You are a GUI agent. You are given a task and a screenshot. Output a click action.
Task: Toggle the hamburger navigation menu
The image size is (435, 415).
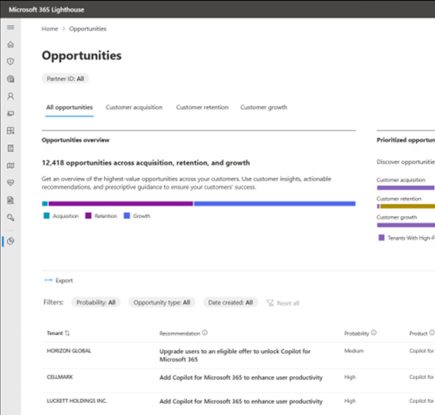tap(11, 27)
